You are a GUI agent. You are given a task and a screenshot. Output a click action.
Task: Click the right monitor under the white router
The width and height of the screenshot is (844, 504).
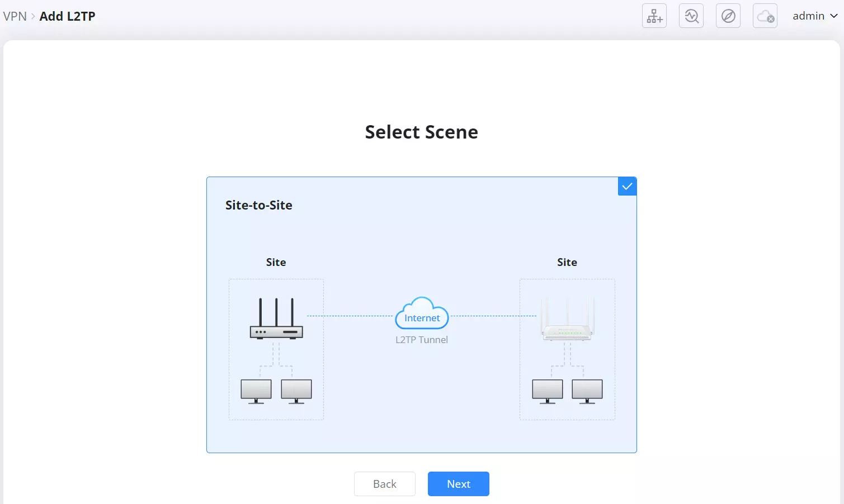pyautogui.click(x=587, y=391)
